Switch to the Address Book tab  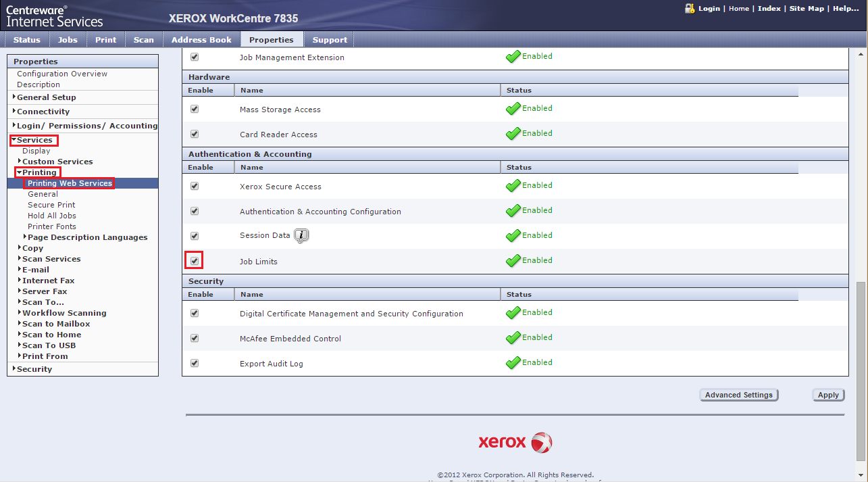pos(201,40)
